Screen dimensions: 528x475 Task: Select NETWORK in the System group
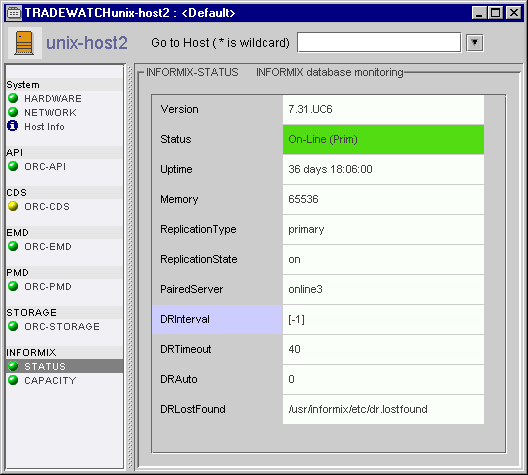[50, 112]
